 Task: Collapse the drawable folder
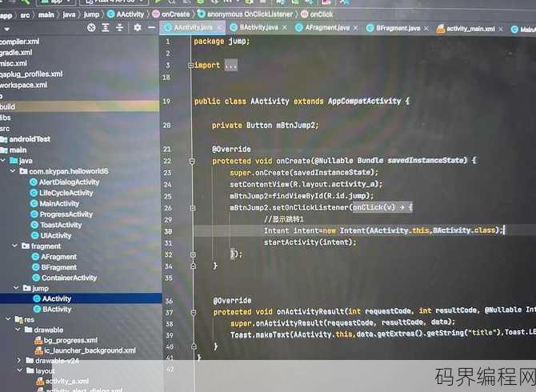pos(18,330)
